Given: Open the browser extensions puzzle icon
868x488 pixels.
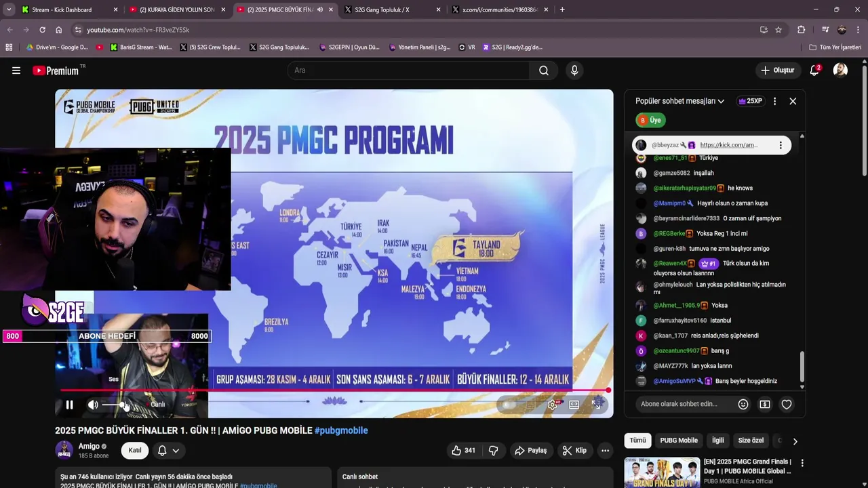Looking at the screenshot, I should [x=802, y=30].
